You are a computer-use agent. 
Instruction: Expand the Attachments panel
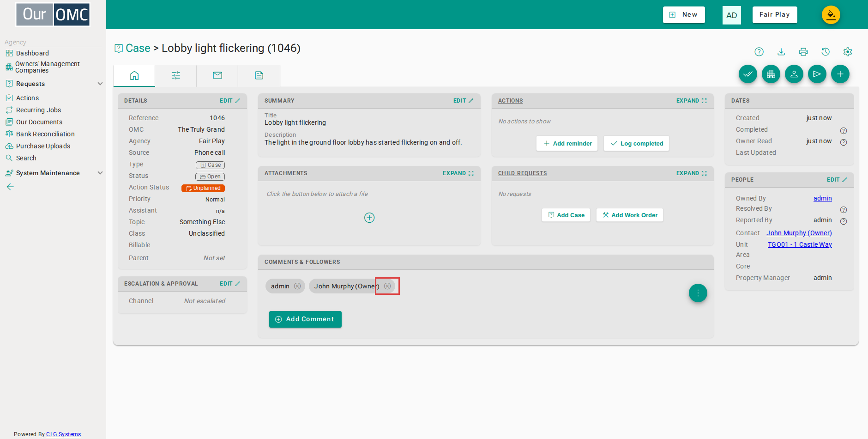point(458,173)
